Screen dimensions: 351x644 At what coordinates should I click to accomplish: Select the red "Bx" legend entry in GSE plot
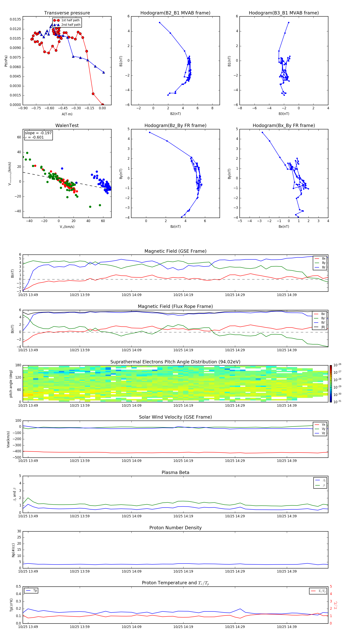(x=320, y=259)
